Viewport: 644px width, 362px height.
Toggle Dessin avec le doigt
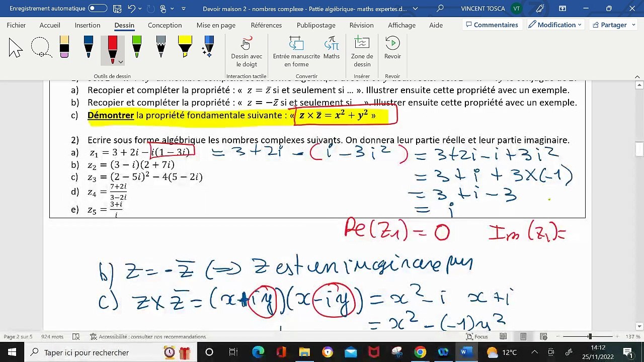(247, 52)
